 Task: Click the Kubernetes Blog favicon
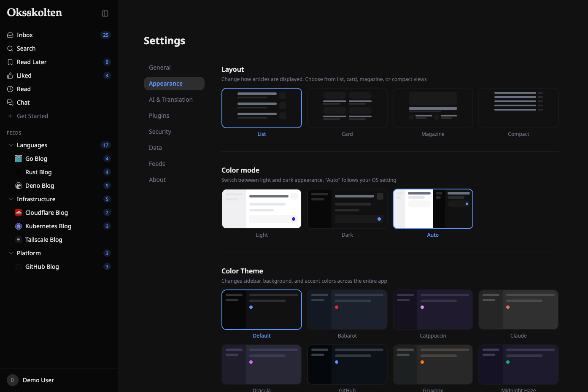[x=19, y=226]
